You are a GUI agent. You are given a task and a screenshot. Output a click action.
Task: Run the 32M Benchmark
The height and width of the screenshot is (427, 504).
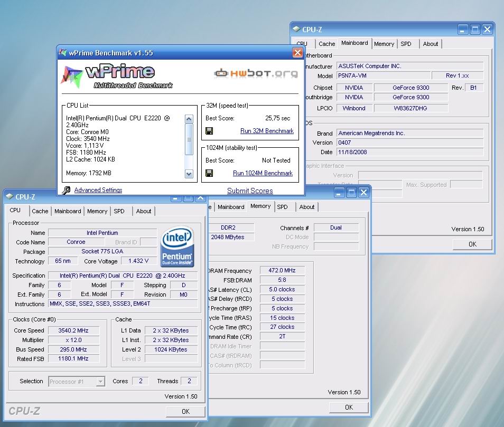(x=267, y=131)
